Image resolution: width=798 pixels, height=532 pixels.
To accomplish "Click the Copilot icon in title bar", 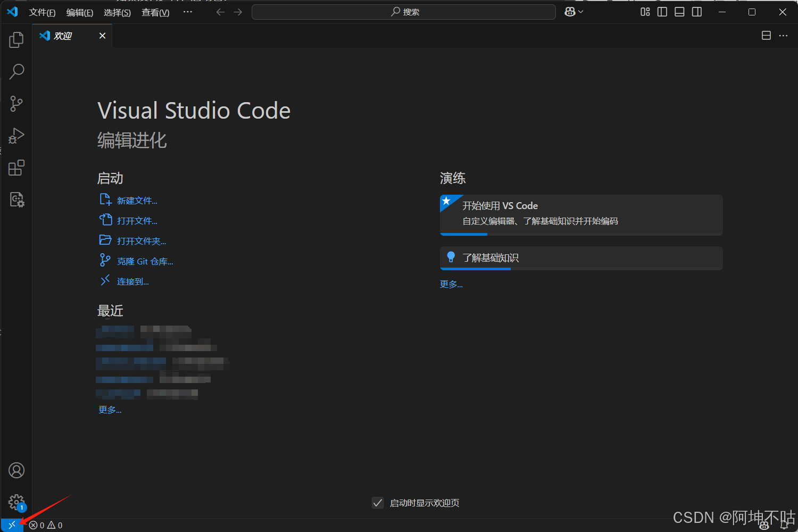I will point(570,12).
